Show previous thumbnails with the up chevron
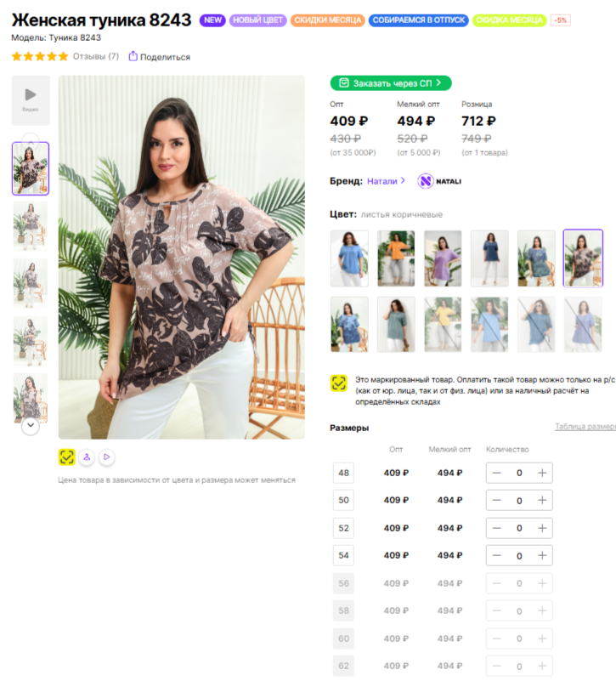Screen dimensions: 616x681 pyautogui.click(x=31, y=138)
